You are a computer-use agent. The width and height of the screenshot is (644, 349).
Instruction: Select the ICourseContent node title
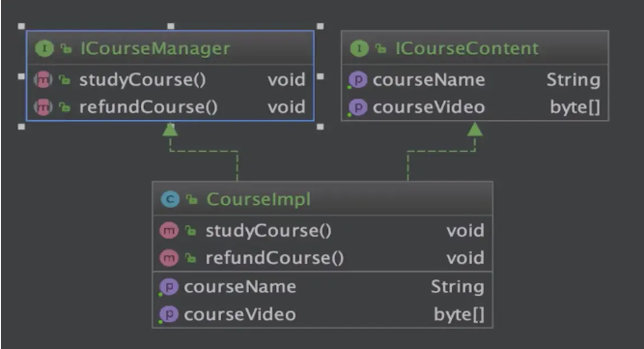pyautogui.click(x=466, y=48)
